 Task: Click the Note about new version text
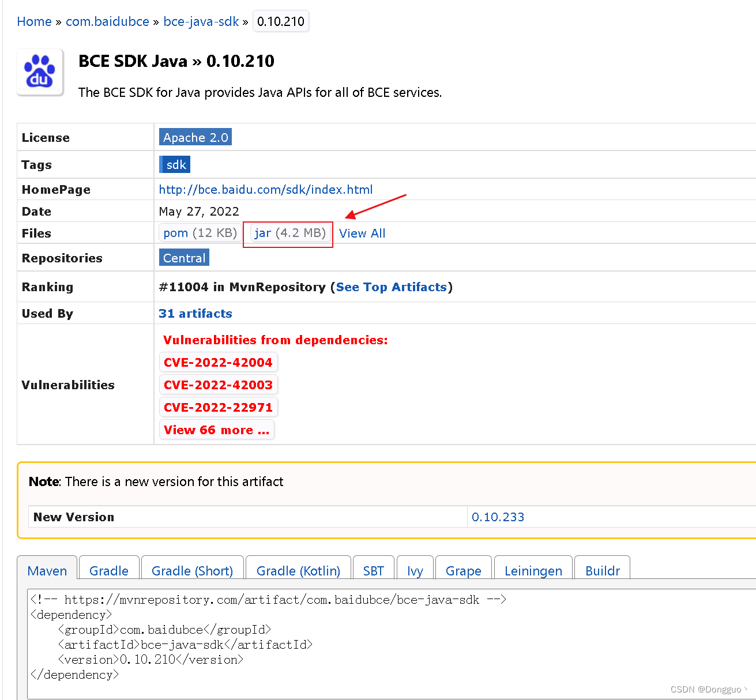[x=156, y=481]
